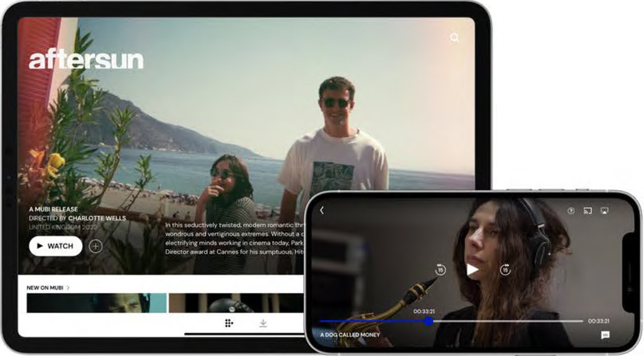Tap the Chromecast cast icon

tap(588, 211)
